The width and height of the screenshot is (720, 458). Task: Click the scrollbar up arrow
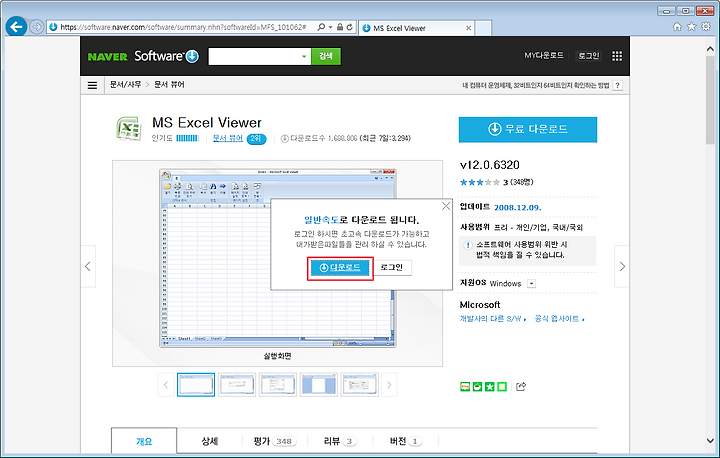tap(710, 48)
